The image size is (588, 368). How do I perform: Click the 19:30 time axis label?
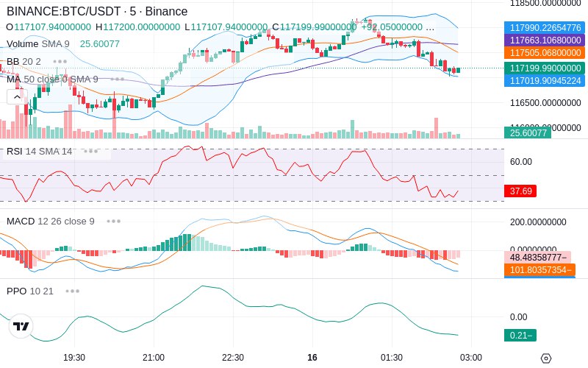point(74,358)
